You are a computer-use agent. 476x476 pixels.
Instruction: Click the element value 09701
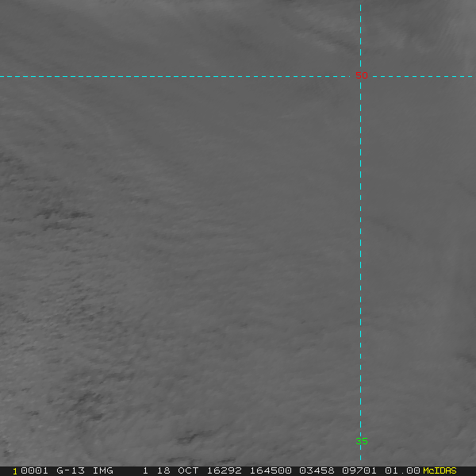coord(359,470)
